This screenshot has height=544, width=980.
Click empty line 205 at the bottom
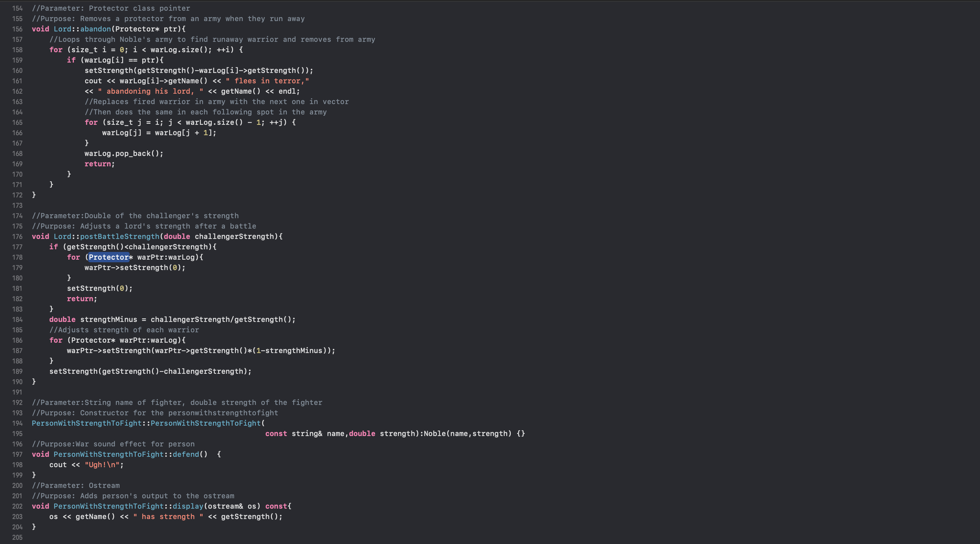click(114, 538)
